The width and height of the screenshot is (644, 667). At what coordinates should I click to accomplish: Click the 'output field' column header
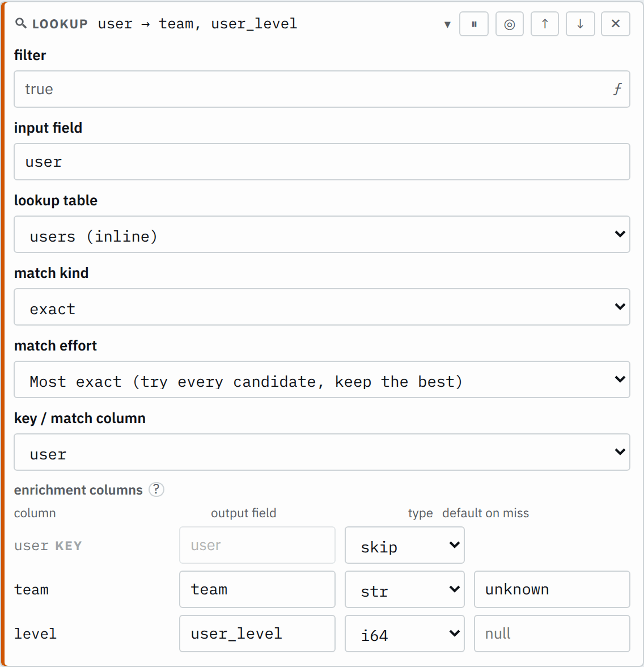[x=244, y=513]
